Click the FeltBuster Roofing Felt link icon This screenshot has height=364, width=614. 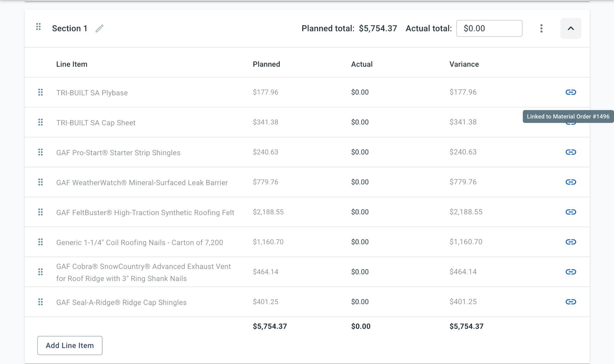pos(571,212)
